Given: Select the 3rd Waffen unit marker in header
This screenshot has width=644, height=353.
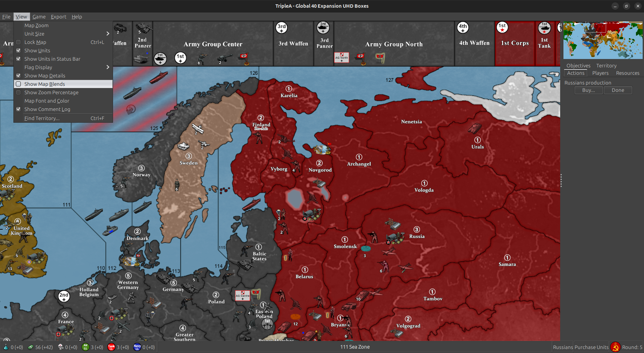Looking at the screenshot, I should (281, 28).
